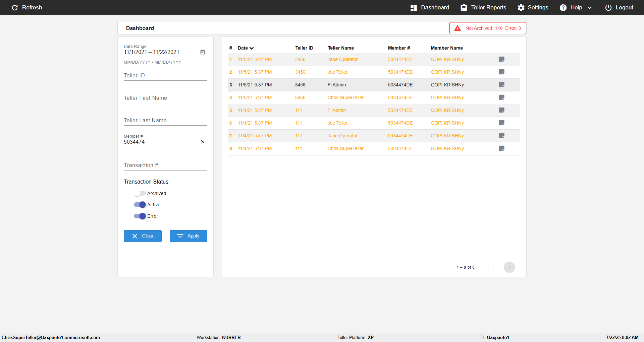Click the user email in status bar
The height and width of the screenshot is (342, 644).
point(51,337)
